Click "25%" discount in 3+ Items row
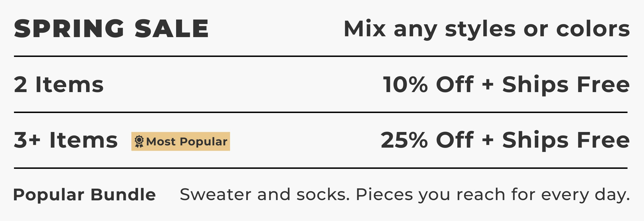Screen dimensions: 644x221 coord(404,140)
